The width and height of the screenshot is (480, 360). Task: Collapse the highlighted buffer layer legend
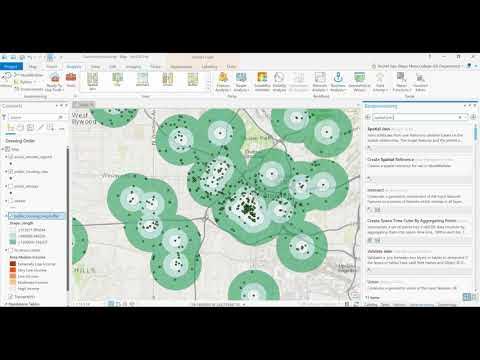coord(6,216)
